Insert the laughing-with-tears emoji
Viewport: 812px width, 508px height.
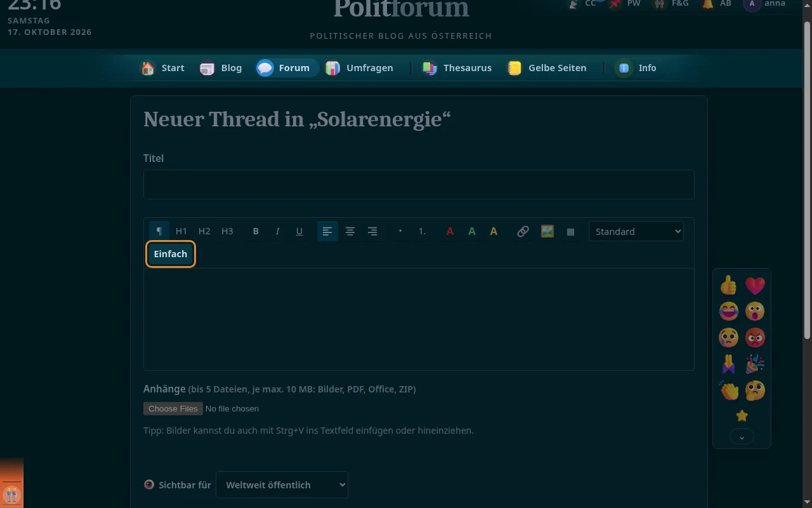pos(729,312)
